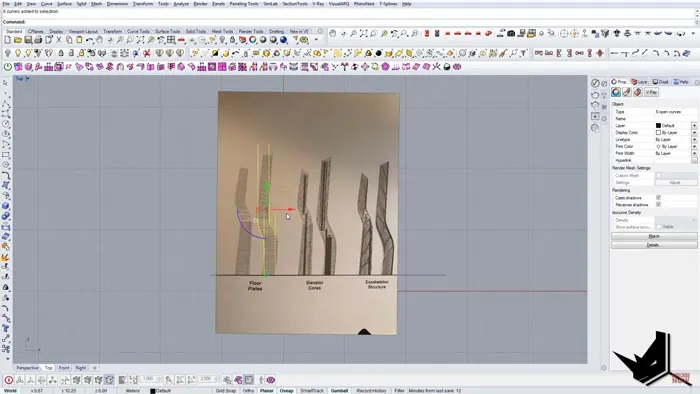Toggle Planar mode in status bar
Viewport: 700px width, 394px height.
pos(267,390)
